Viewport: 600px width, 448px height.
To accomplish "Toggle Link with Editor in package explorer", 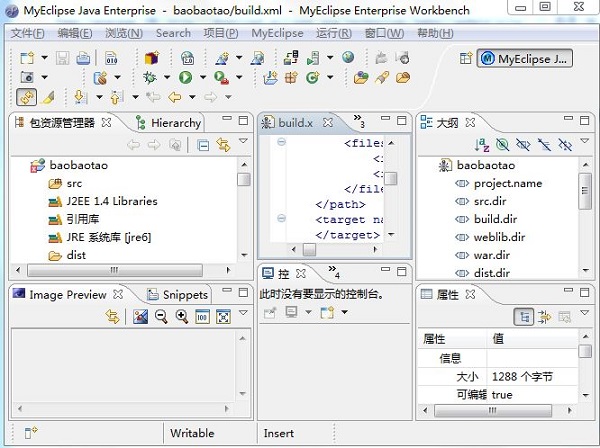I will tap(222, 145).
